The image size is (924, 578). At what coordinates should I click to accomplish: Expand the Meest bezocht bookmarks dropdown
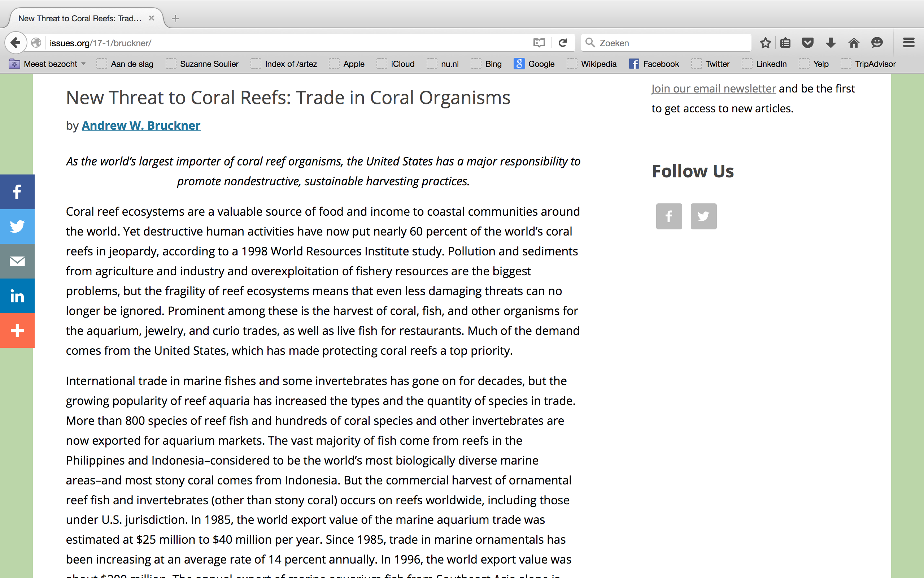[x=48, y=64]
